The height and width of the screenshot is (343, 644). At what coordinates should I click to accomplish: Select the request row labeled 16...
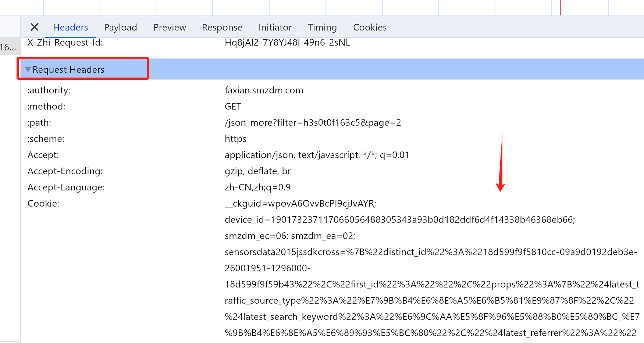[x=10, y=47]
